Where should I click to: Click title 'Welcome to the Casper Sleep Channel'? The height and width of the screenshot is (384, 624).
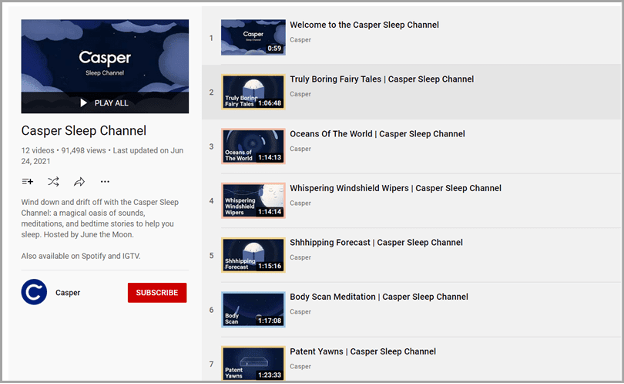364,25
